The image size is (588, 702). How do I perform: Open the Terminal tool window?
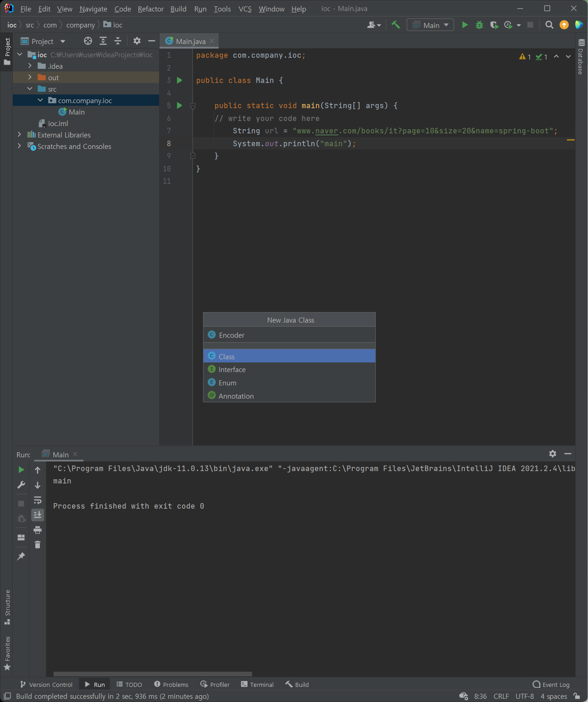tap(257, 685)
